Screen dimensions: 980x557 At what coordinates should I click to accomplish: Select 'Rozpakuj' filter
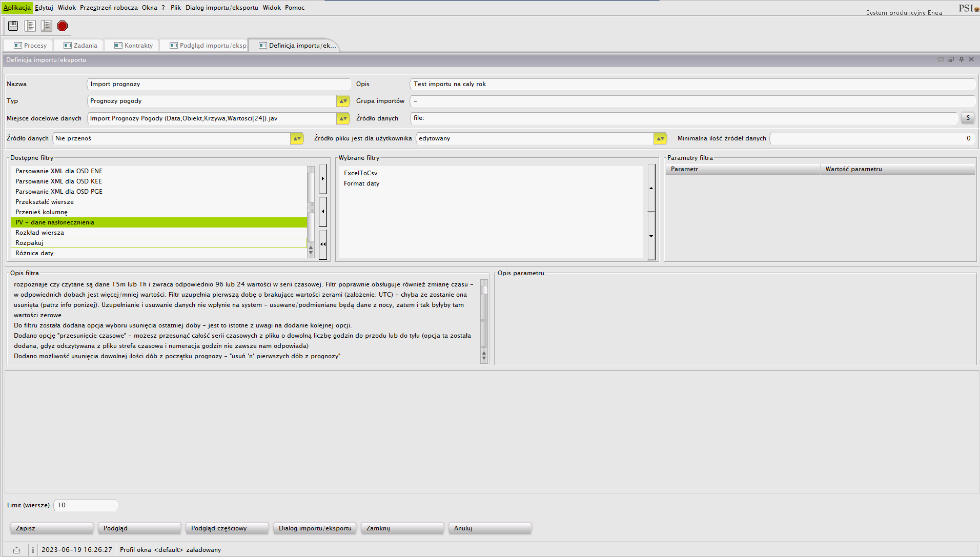click(x=159, y=243)
